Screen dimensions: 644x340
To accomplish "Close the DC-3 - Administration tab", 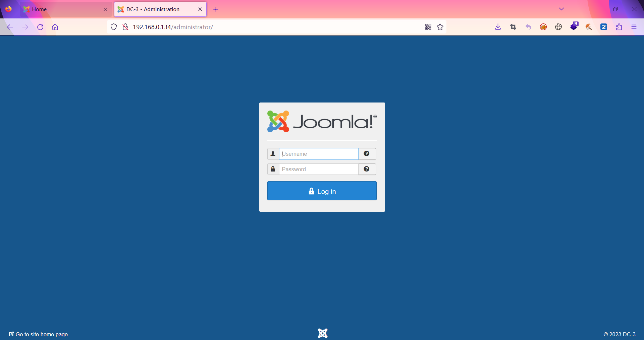I will pos(200,9).
